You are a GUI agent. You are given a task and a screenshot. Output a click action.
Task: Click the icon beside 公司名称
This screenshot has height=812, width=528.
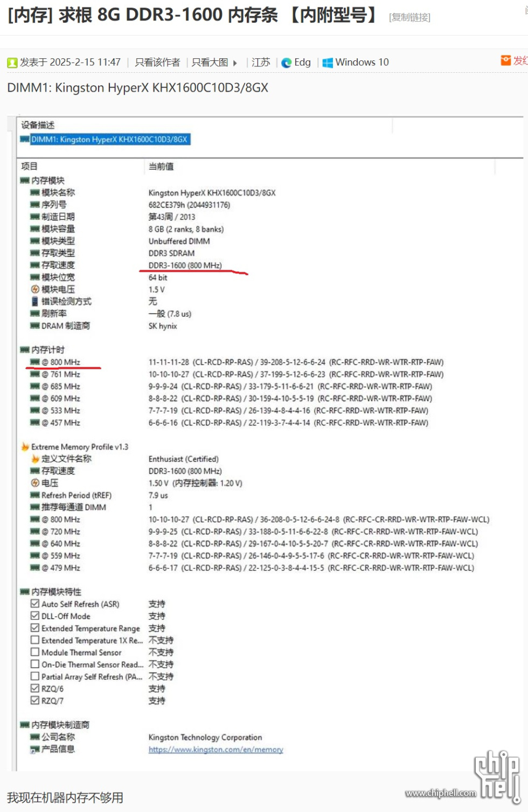point(35,737)
